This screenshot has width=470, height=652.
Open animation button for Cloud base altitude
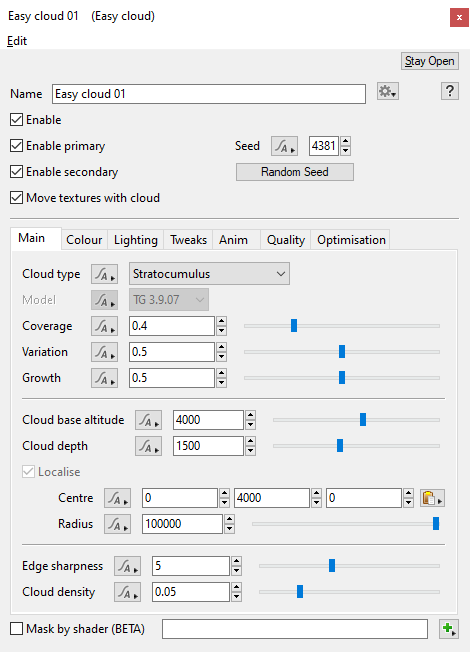click(x=148, y=420)
